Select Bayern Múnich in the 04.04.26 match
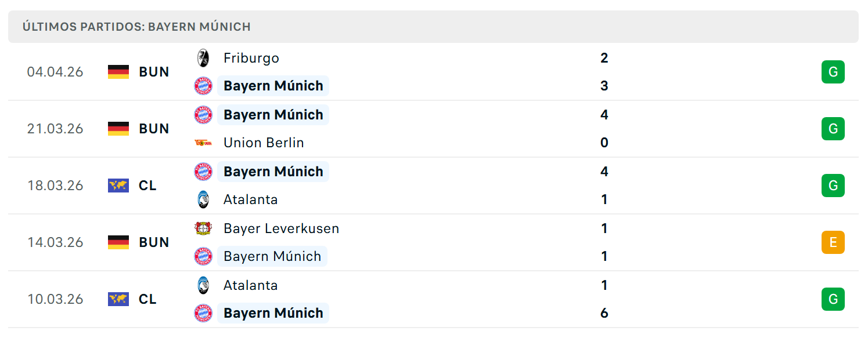The height and width of the screenshot is (338, 868). (x=273, y=86)
